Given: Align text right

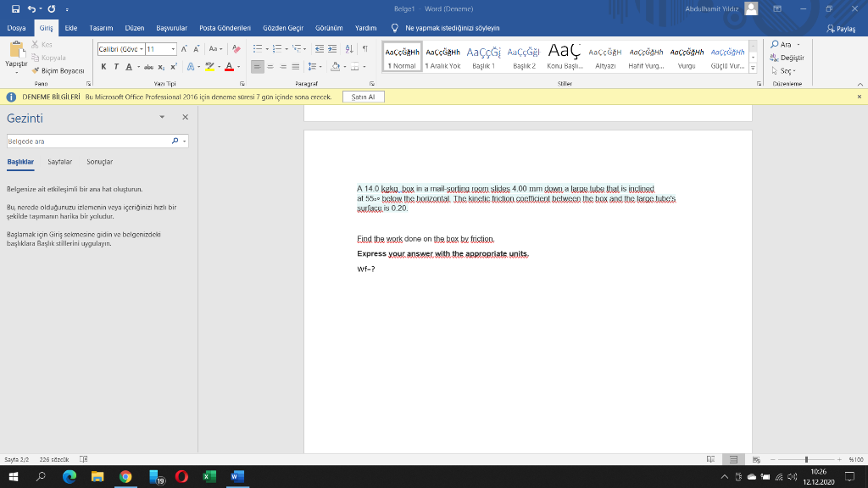Looking at the screenshot, I should point(283,67).
